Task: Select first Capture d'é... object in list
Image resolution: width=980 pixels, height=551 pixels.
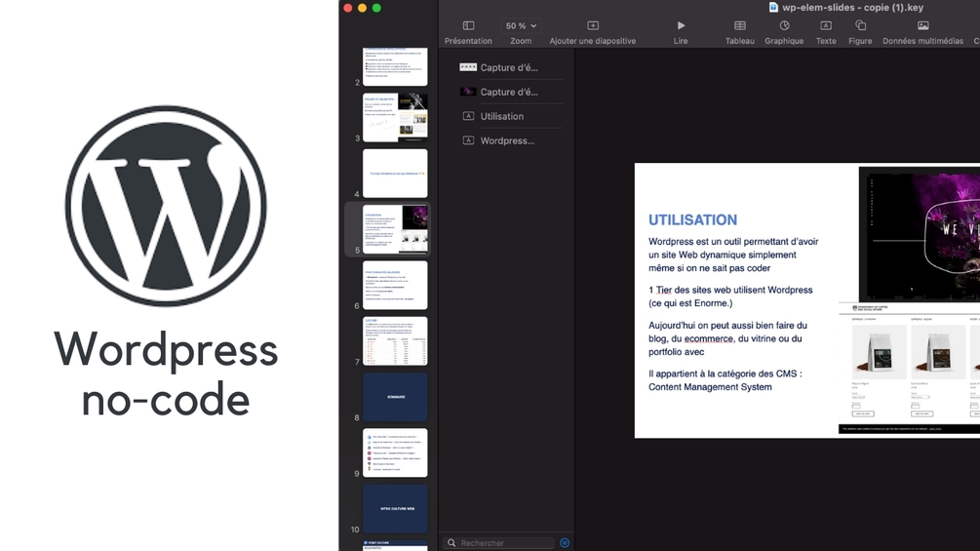Action: [x=509, y=67]
